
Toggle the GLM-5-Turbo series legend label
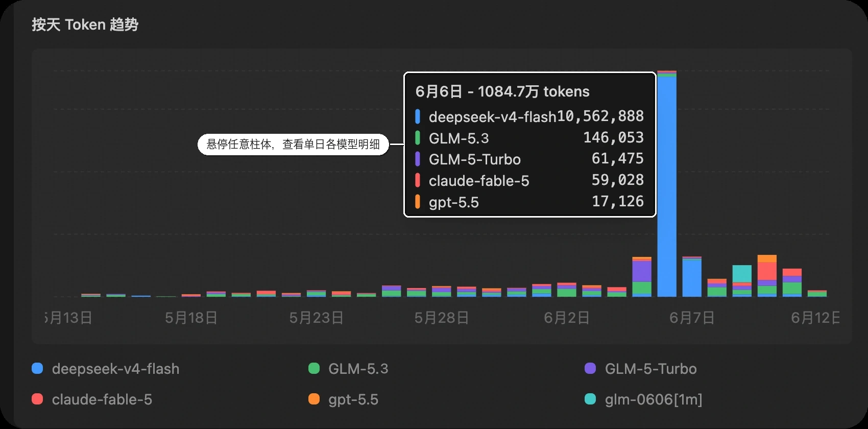click(651, 369)
